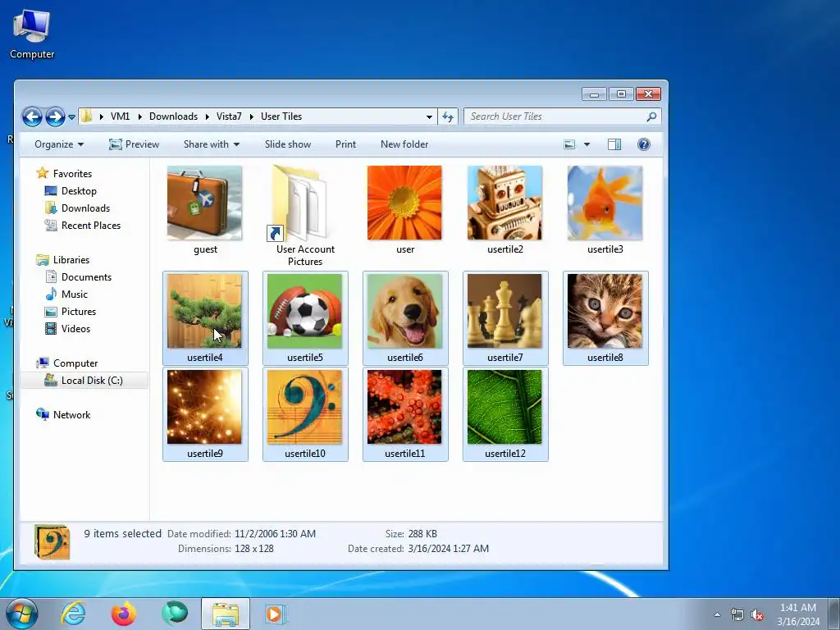Viewport: 840px width, 630px height.
Task: Open Downloads in Favorites
Action: pos(85,208)
